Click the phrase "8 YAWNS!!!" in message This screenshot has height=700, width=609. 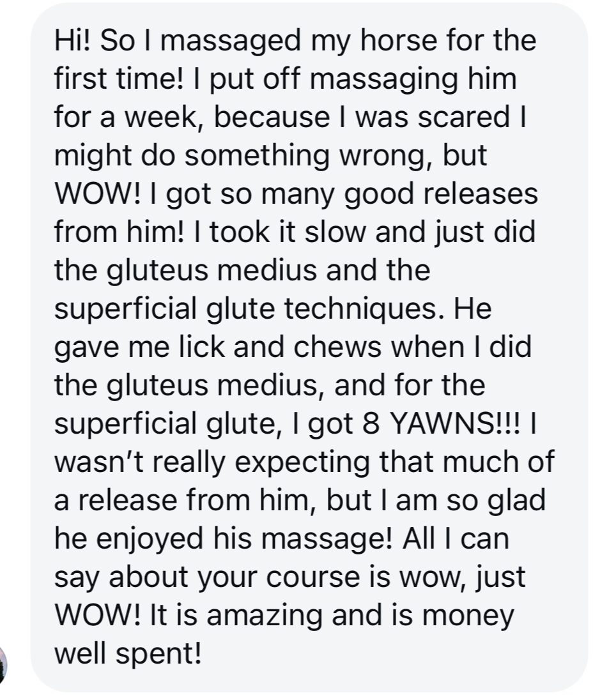(x=441, y=423)
